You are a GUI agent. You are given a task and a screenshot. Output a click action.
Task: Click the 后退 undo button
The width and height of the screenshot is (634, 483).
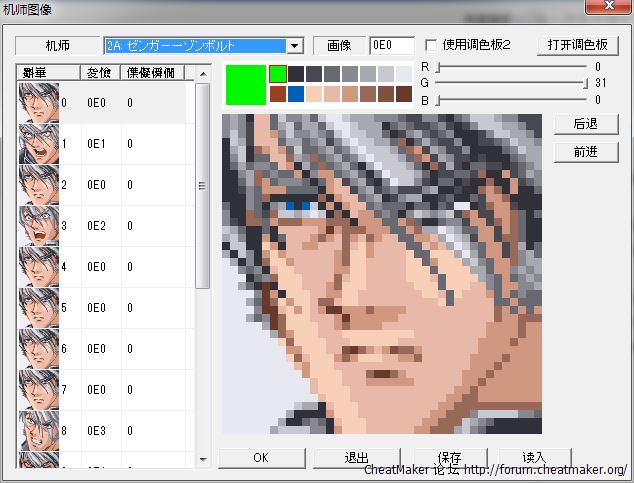[x=585, y=124]
